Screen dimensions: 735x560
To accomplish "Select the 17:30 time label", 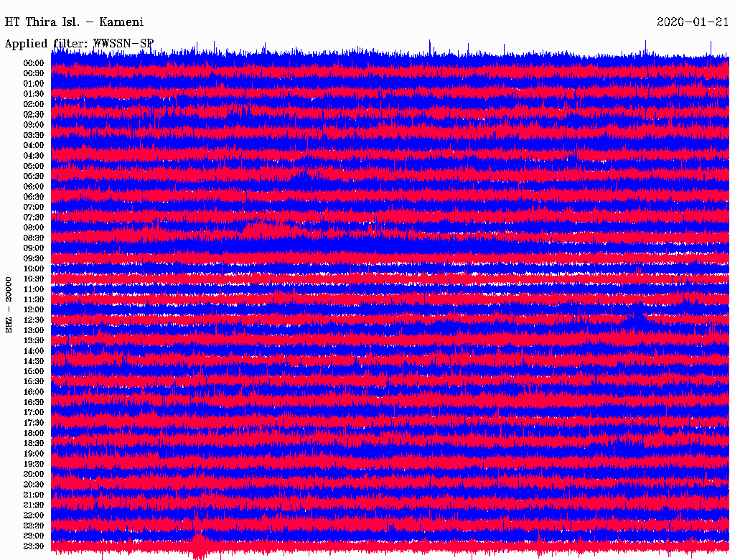I will click(34, 423).
